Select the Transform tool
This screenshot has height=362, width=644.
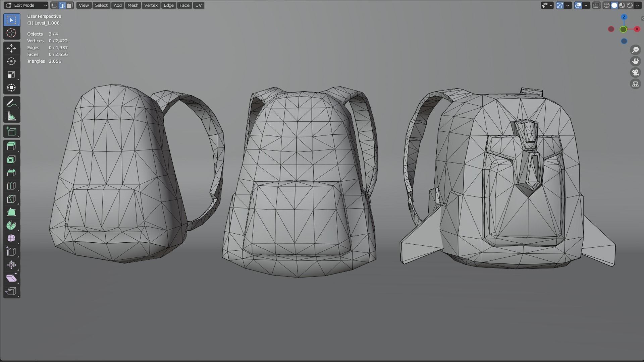11,87
